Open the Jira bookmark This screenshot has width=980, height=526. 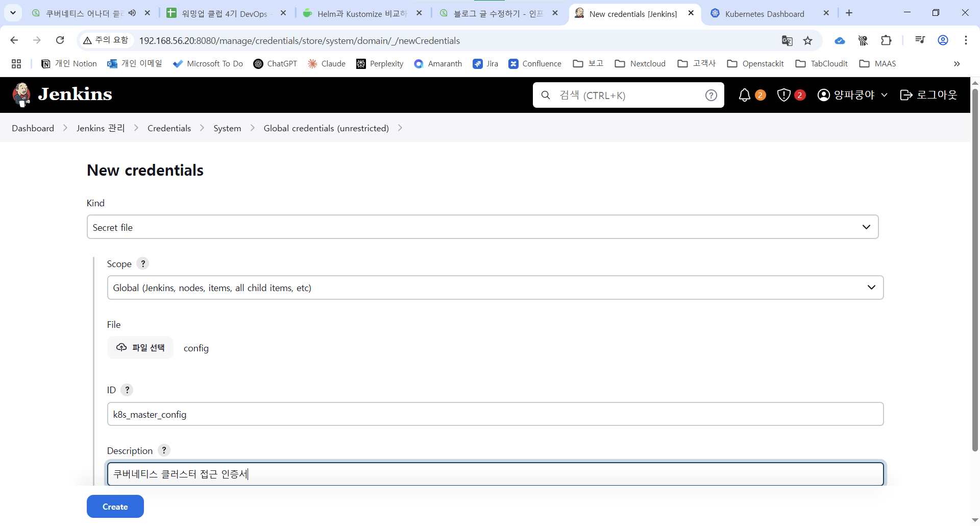click(x=486, y=64)
